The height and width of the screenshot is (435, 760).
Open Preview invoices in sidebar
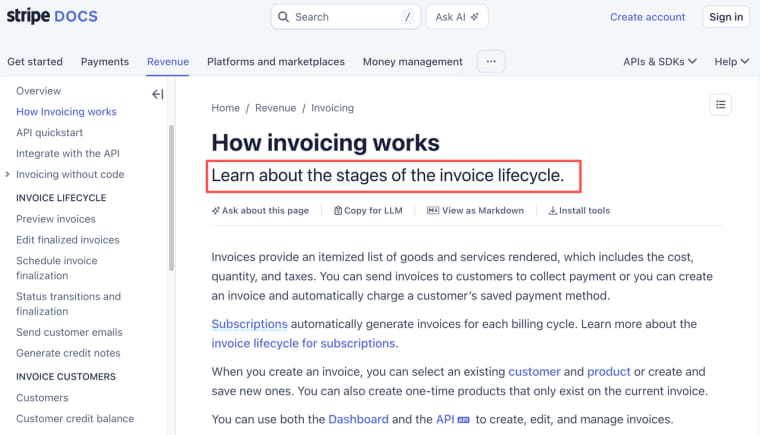[x=56, y=219]
